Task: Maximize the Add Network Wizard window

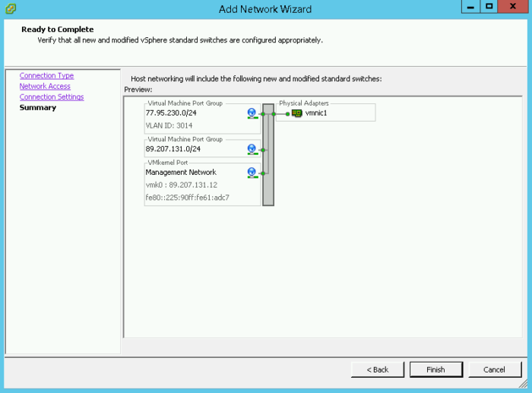Action: click(489, 7)
